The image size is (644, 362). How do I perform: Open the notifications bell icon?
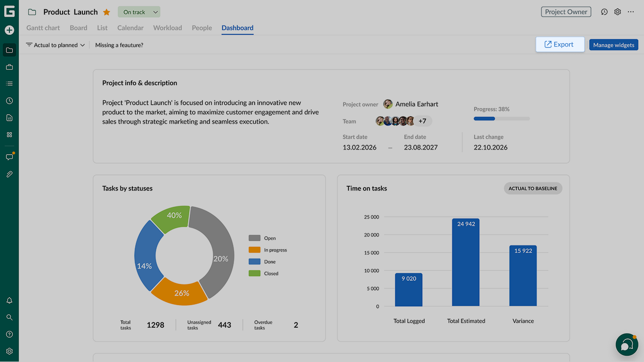tap(9, 300)
